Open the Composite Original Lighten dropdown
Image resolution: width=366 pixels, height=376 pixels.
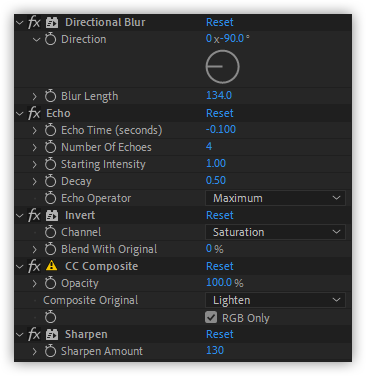click(275, 300)
